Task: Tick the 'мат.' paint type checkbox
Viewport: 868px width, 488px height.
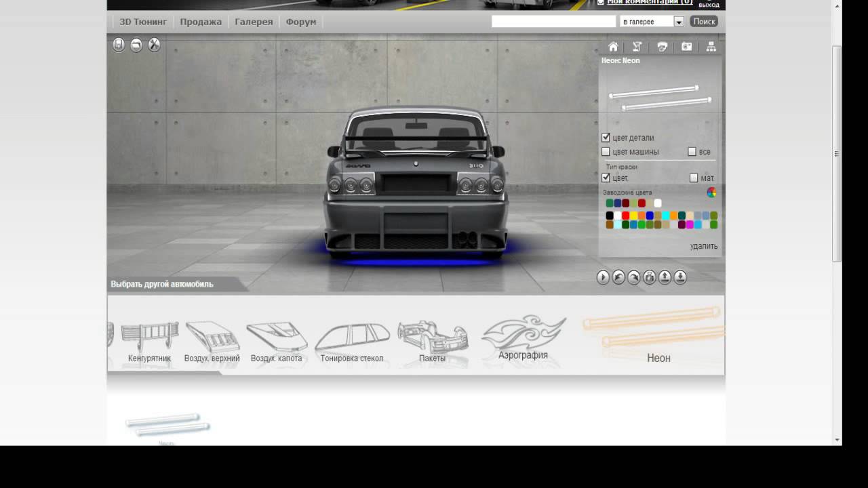Action: point(694,178)
